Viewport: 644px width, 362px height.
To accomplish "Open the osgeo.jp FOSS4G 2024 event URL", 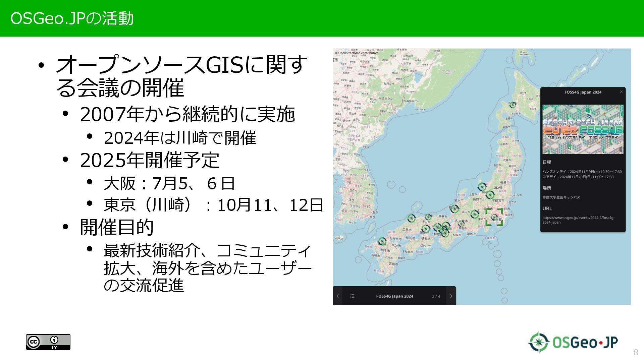I will tap(578, 220).
